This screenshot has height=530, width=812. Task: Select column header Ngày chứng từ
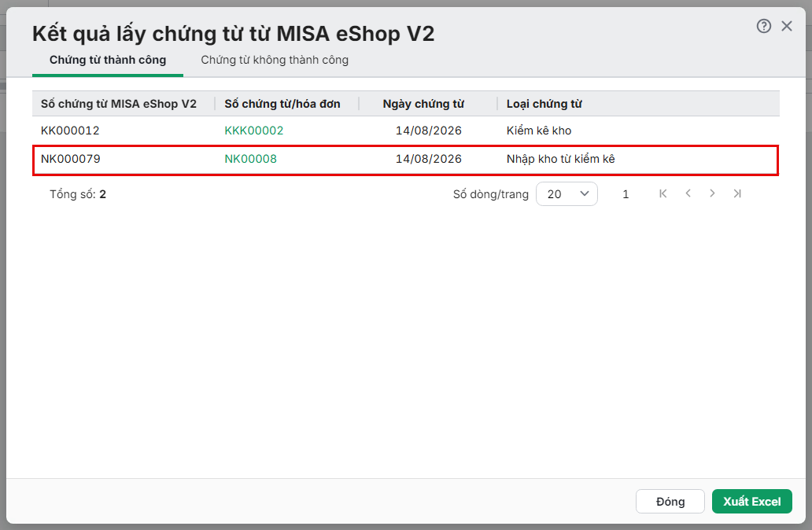coord(423,104)
